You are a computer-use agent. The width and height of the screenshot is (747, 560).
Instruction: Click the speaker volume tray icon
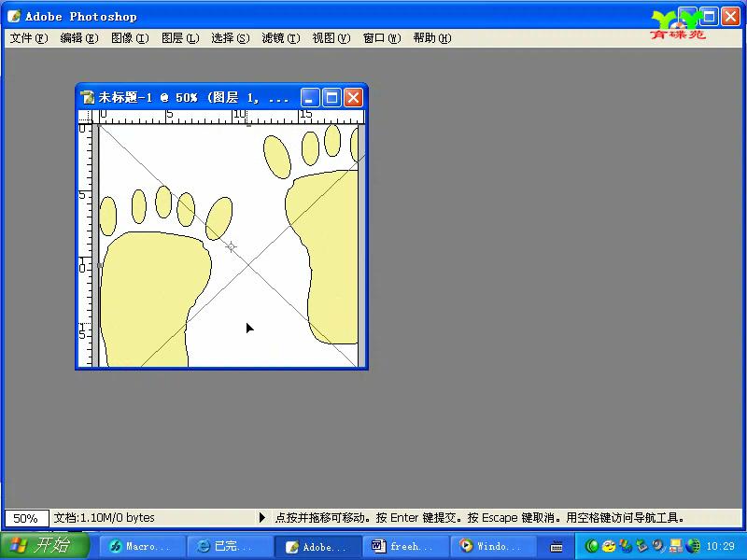[658, 546]
